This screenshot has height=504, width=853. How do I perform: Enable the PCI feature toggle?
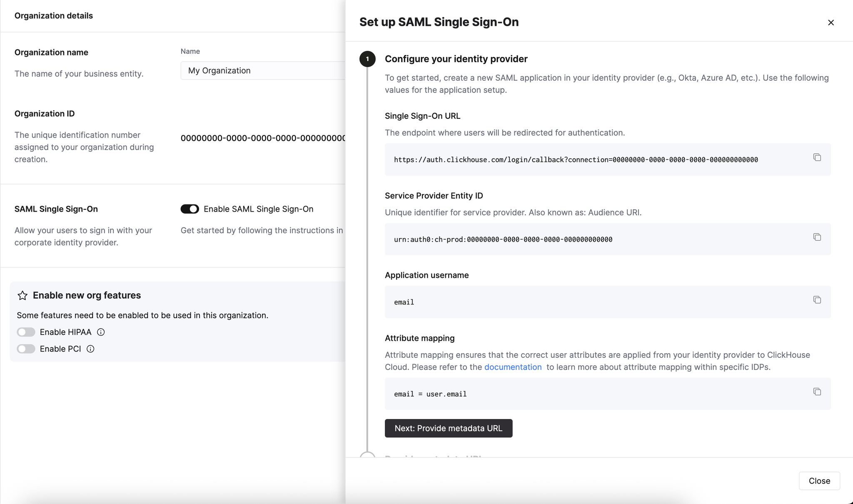(x=26, y=349)
